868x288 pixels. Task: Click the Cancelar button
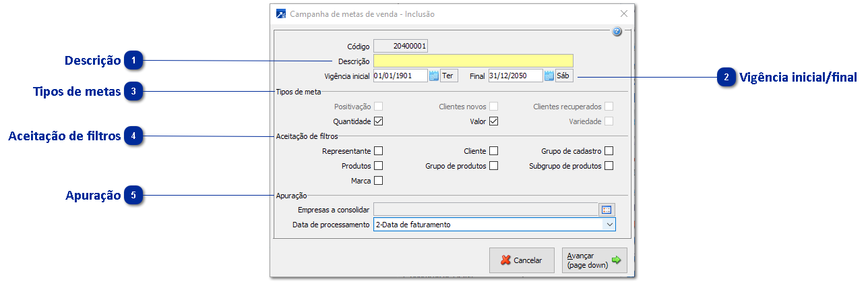(x=522, y=260)
